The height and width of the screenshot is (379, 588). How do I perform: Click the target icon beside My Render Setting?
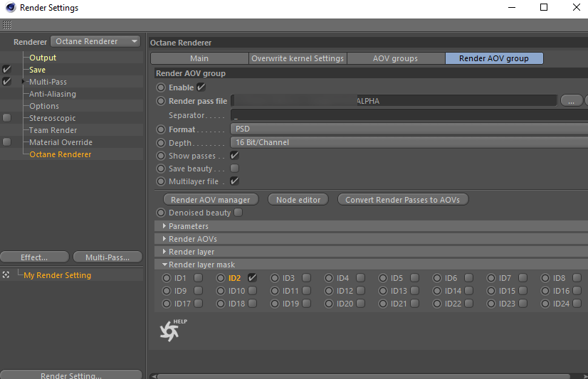pos(6,275)
